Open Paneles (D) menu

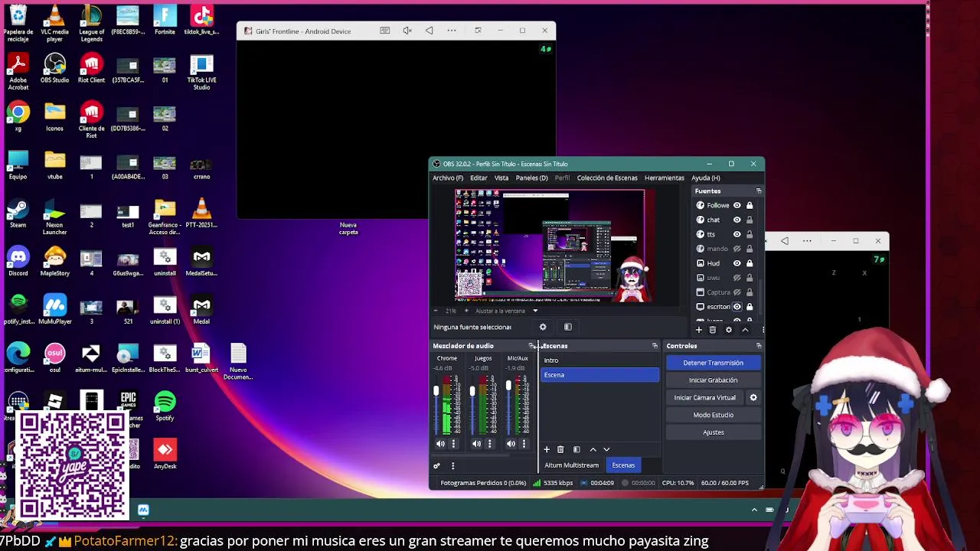point(531,178)
